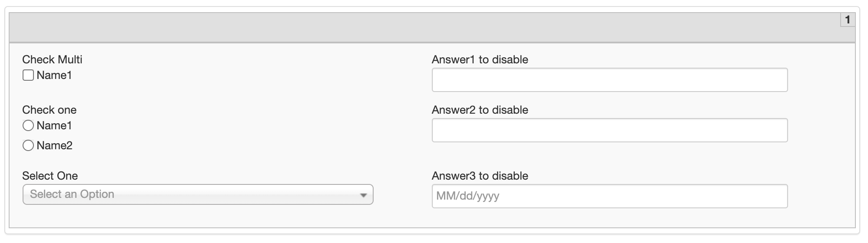
Task: Click the Check one group label
Action: pos(49,110)
